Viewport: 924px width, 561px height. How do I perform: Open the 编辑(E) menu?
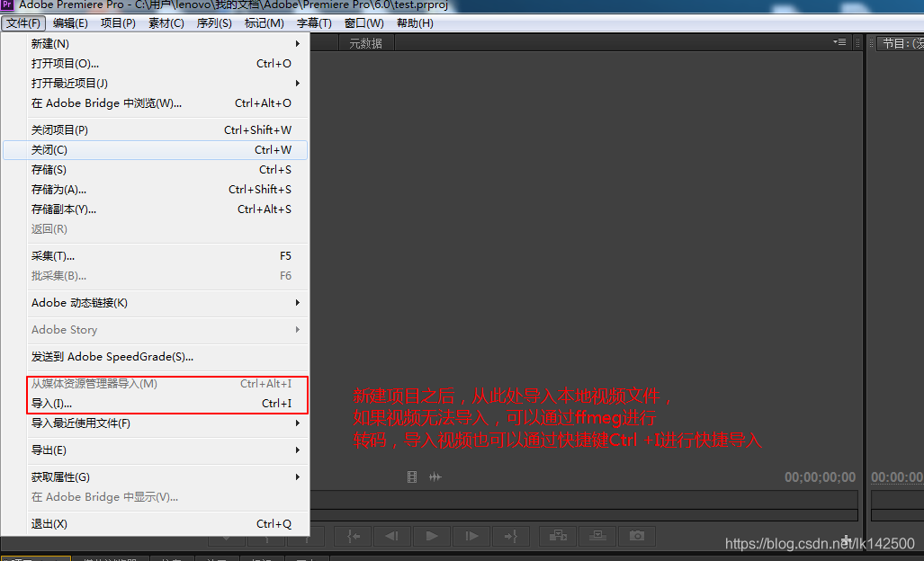pos(70,23)
